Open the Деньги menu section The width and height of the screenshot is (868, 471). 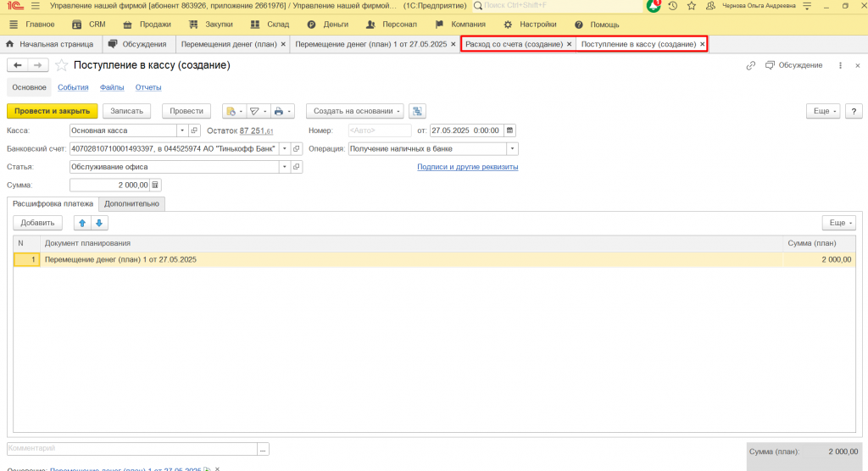[328, 25]
